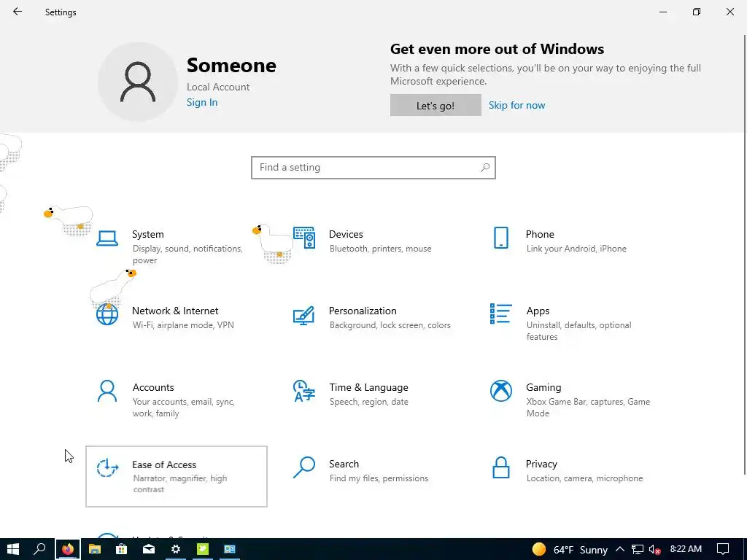Viewport: 747px width, 560px height.
Task: Click the Settings gear in the taskbar
Action: (x=176, y=549)
